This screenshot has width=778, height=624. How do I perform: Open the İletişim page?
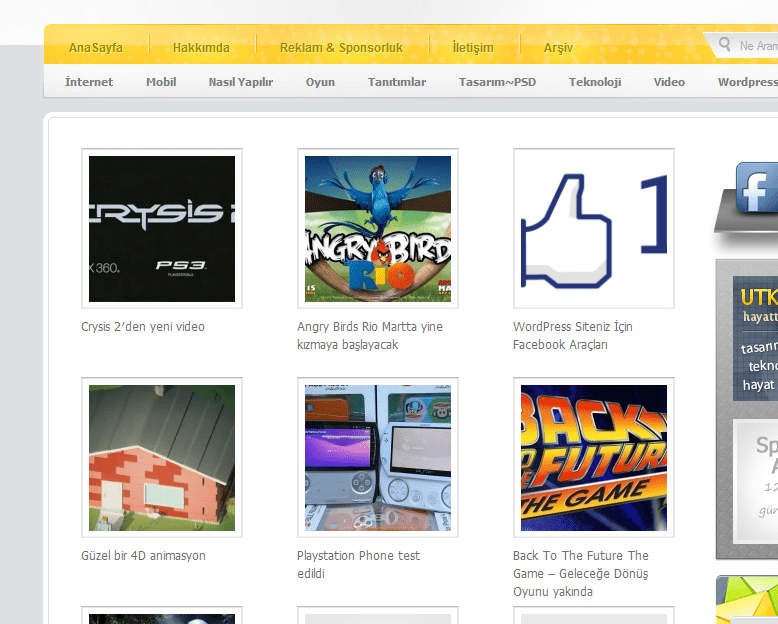(473, 48)
